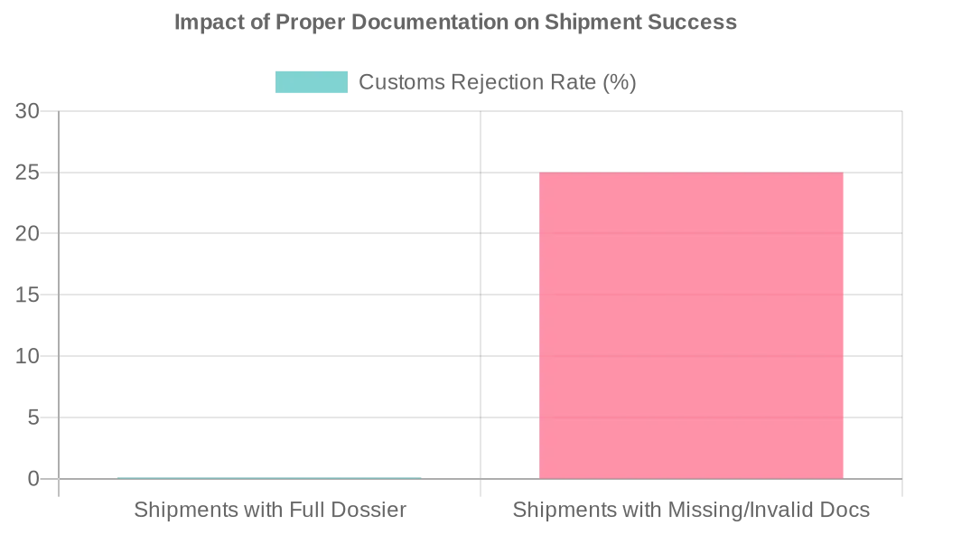Click empty plot area above the pink bar
The image size is (980, 544).
tap(691, 140)
